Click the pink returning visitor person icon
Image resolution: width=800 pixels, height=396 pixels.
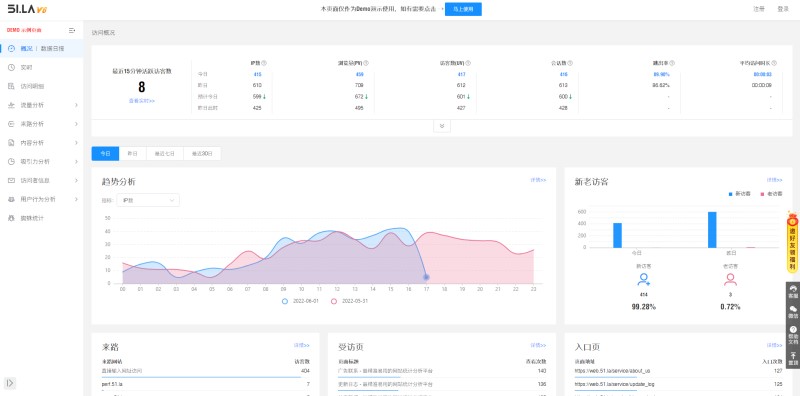click(x=730, y=279)
